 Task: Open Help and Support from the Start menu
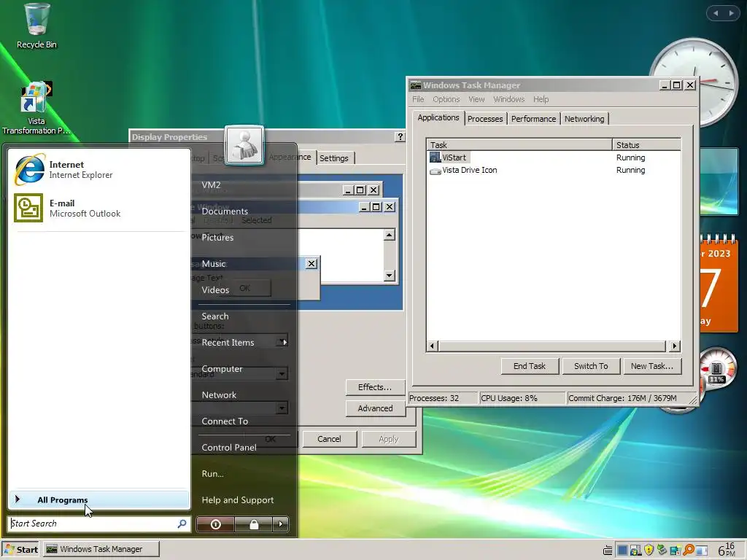pos(237,500)
